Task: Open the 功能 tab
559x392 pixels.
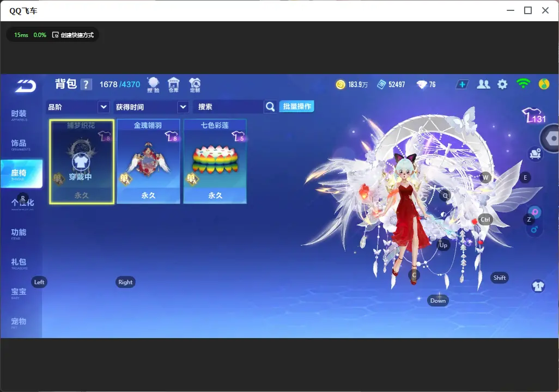Action: click(x=19, y=234)
